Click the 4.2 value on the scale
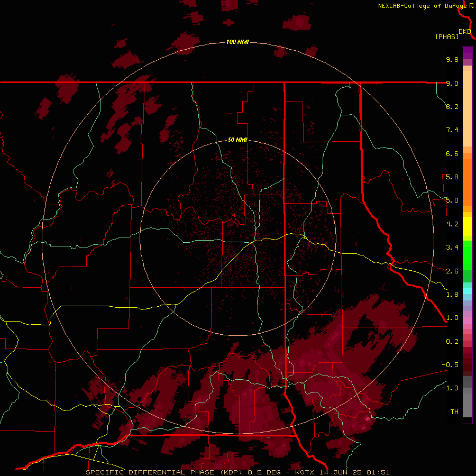The width and height of the screenshot is (476, 476). 452,224
